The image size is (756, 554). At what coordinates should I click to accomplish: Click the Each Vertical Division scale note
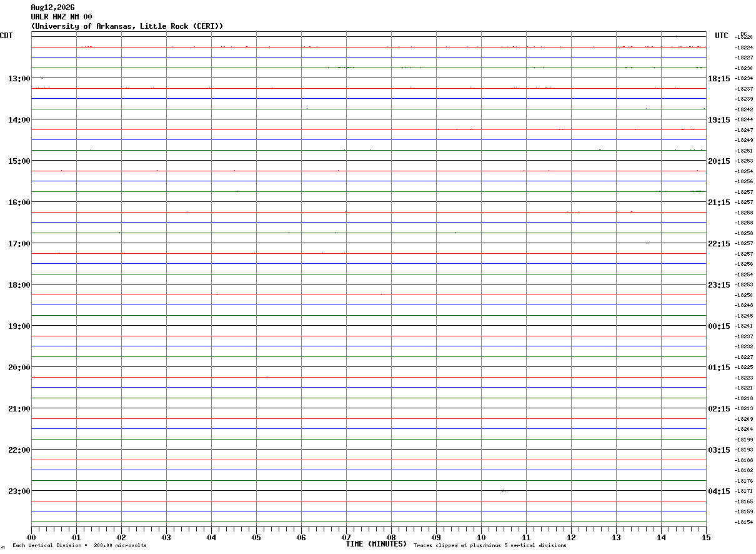pyautogui.click(x=79, y=546)
